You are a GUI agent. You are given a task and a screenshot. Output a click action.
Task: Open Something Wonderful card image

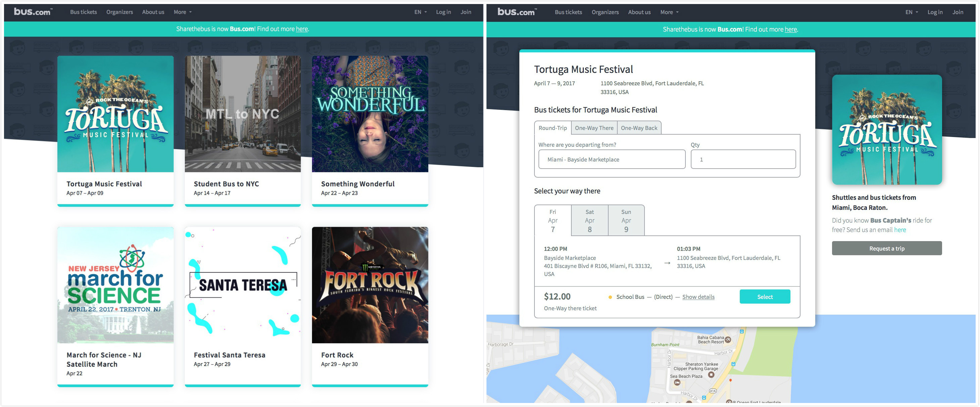(370, 114)
